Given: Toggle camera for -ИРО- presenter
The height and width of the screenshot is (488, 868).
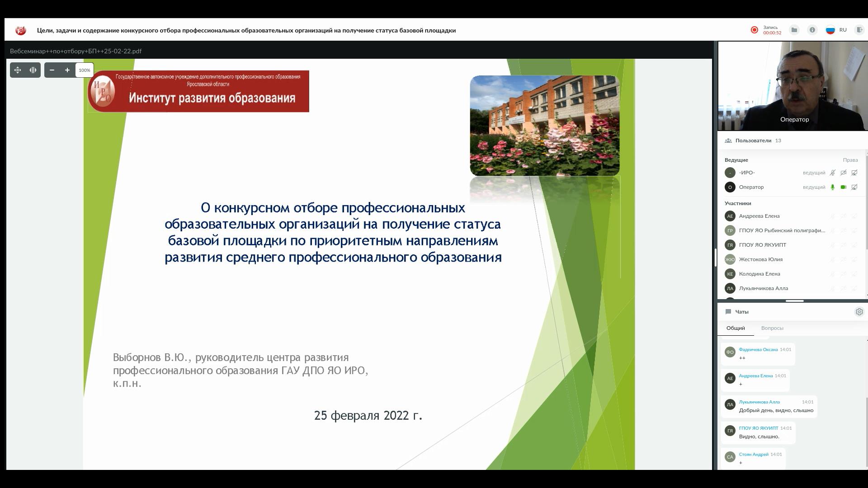Looking at the screenshot, I should pos(843,173).
